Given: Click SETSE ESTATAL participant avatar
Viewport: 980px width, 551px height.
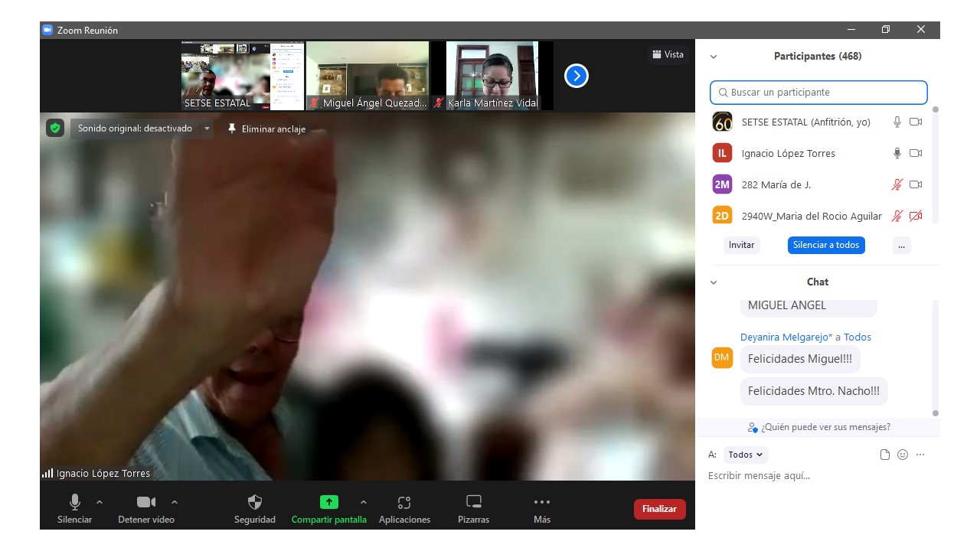Looking at the screenshot, I should pos(722,122).
